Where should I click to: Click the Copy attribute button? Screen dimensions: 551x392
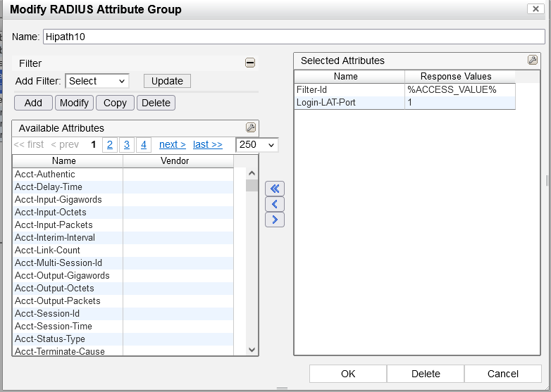115,103
